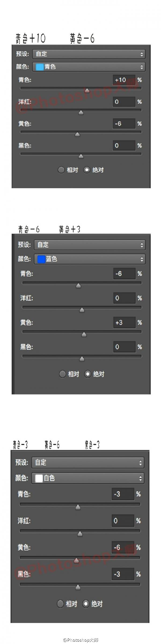The height and width of the screenshot is (644, 161).
Task: Select 绝对 radio in the 白色 panel
Action: tap(86, 604)
